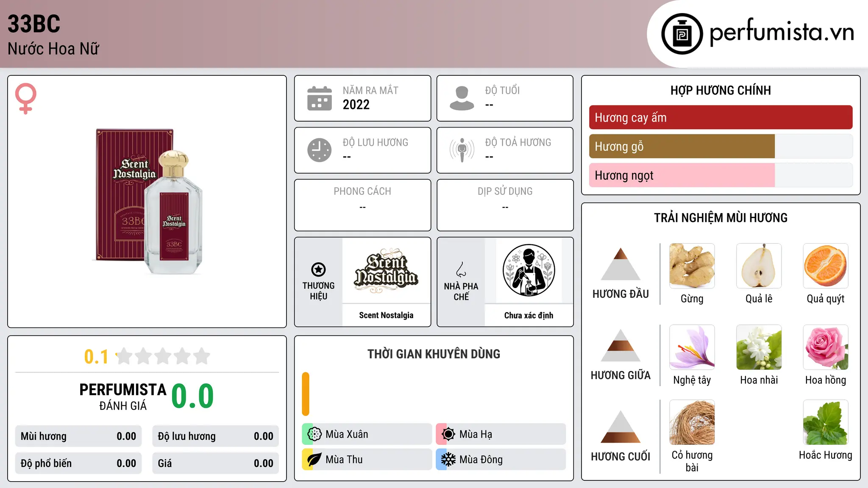Click the Nước Hoa Nữ subtitle
Screen dimensions: 868x488
pyautogui.click(x=53, y=49)
